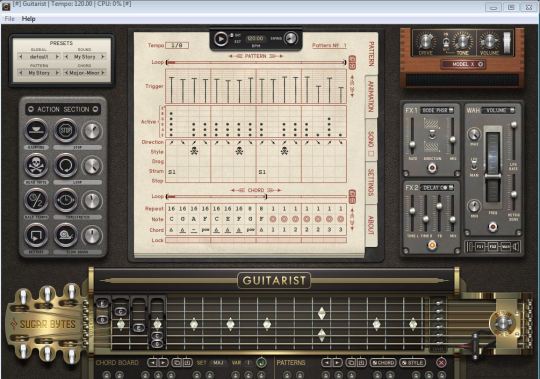Open the FX 2 Delay type dropdown
This screenshot has height=379, width=540.
click(437, 188)
